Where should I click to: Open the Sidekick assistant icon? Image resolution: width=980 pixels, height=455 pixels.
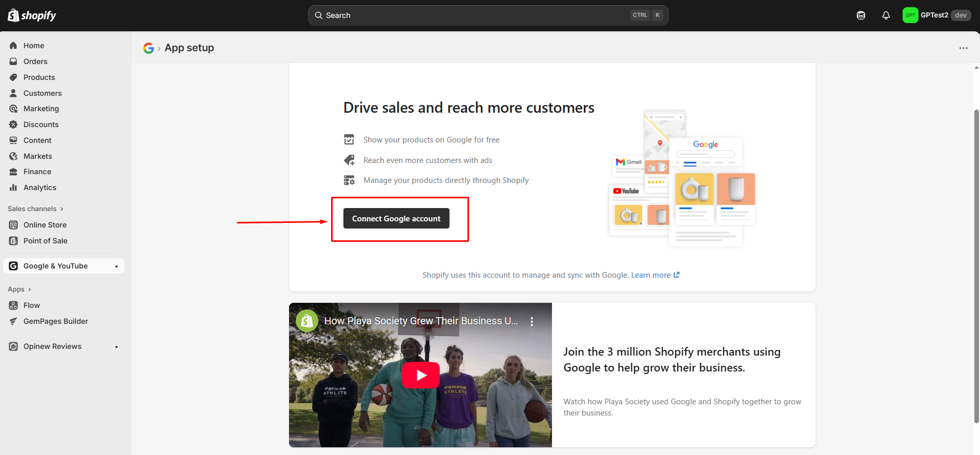pyautogui.click(x=861, y=15)
